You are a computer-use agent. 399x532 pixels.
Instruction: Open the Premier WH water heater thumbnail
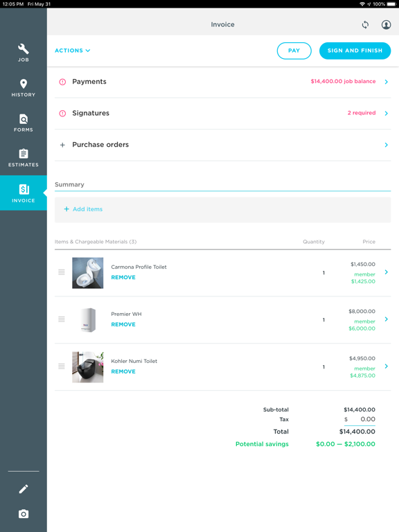click(x=87, y=320)
